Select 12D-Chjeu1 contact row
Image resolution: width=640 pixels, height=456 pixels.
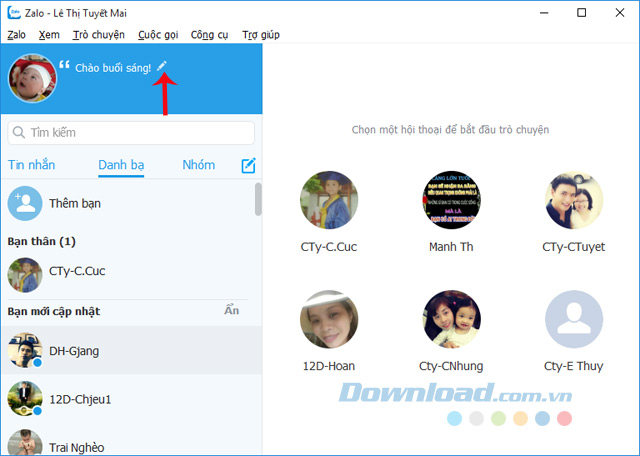coord(131,399)
